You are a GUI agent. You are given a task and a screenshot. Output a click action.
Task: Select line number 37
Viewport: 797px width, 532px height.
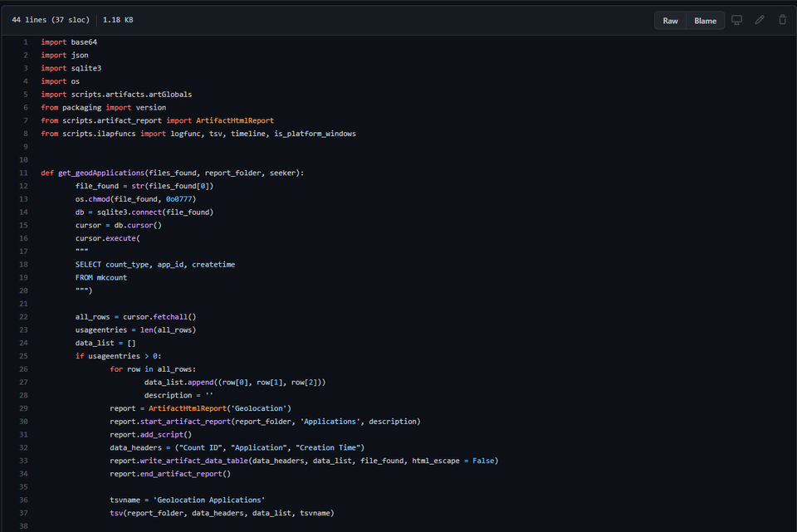click(23, 513)
